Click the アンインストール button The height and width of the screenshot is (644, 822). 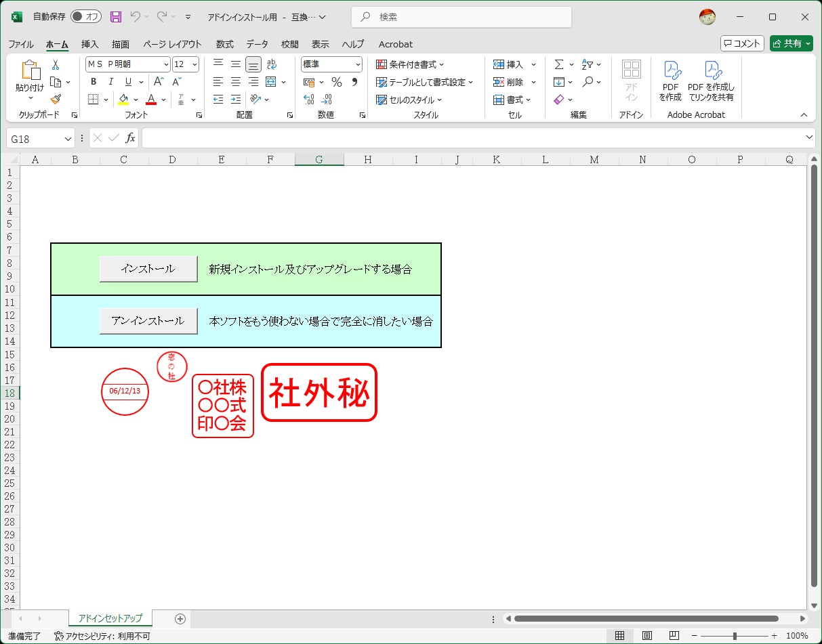pos(148,320)
